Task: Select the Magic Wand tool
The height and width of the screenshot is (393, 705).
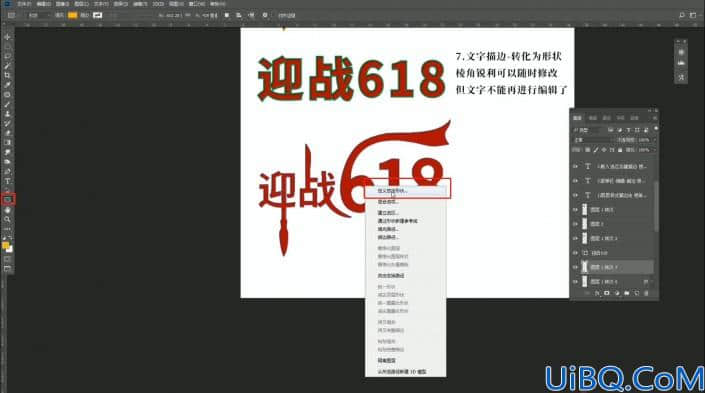Action: pos(7,66)
